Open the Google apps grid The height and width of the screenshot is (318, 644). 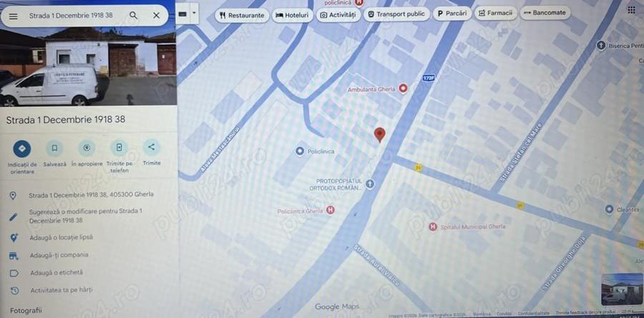[631, 10]
